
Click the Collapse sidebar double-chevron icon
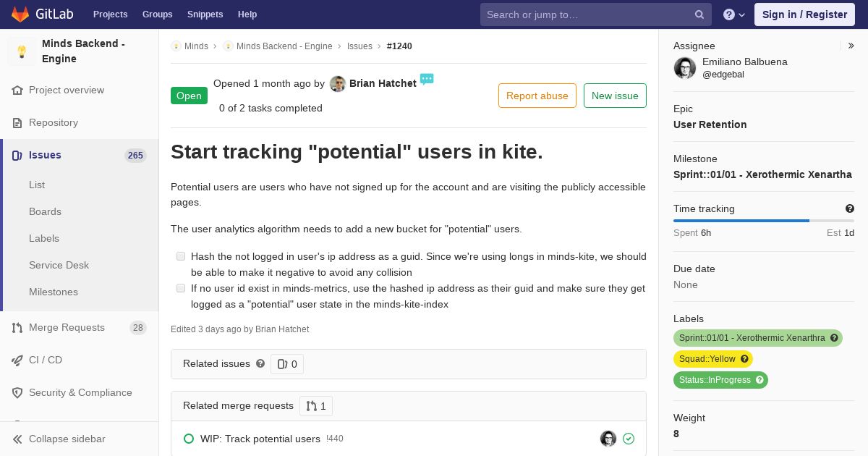point(17,439)
